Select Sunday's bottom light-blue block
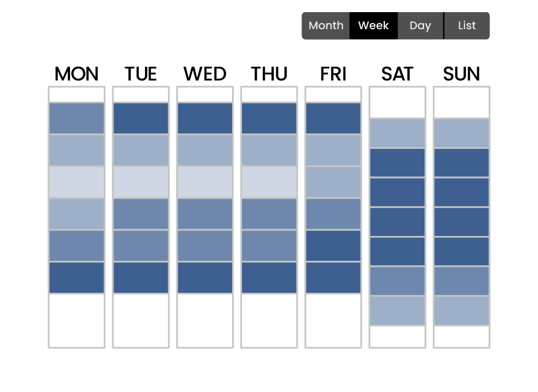 tap(461, 309)
